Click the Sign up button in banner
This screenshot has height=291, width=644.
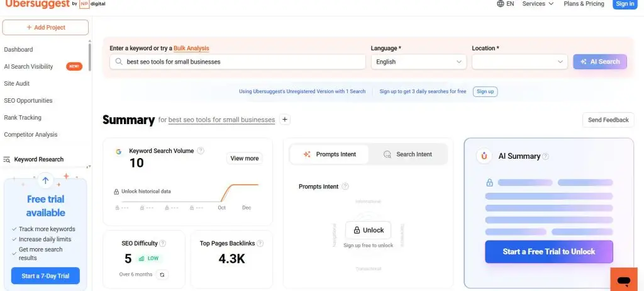click(x=485, y=91)
